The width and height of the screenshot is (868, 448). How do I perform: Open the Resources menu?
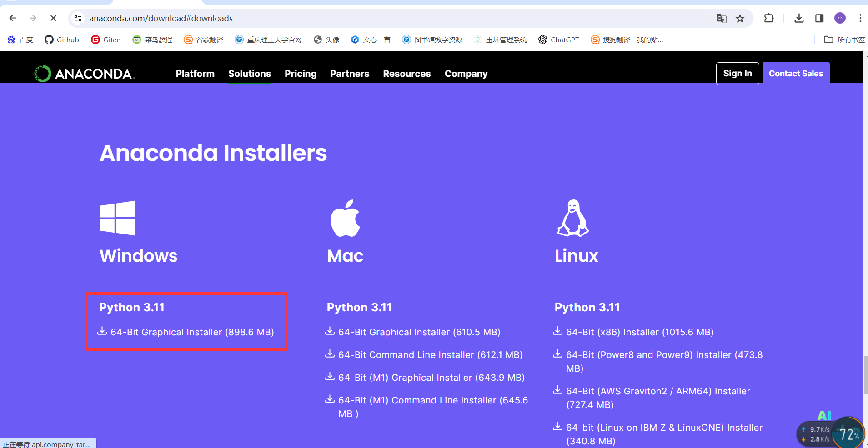click(x=407, y=74)
